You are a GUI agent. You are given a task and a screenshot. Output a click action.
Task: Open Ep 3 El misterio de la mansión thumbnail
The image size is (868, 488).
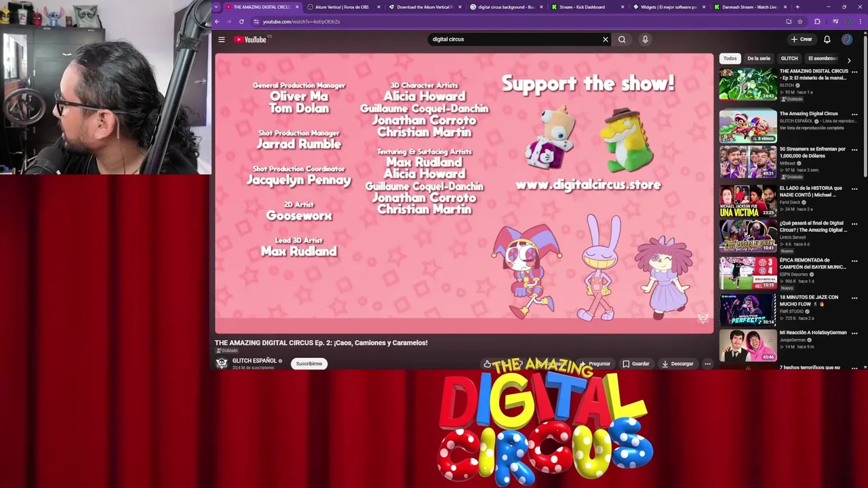pos(748,85)
